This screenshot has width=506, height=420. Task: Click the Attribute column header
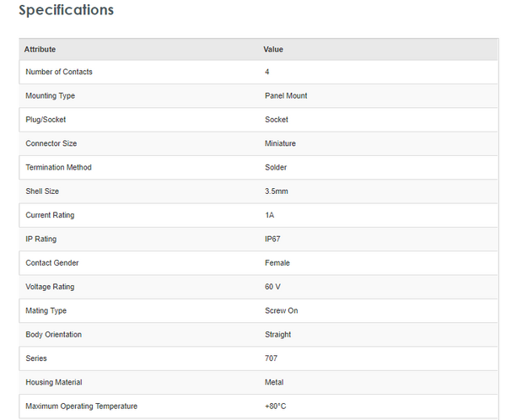(40, 50)
